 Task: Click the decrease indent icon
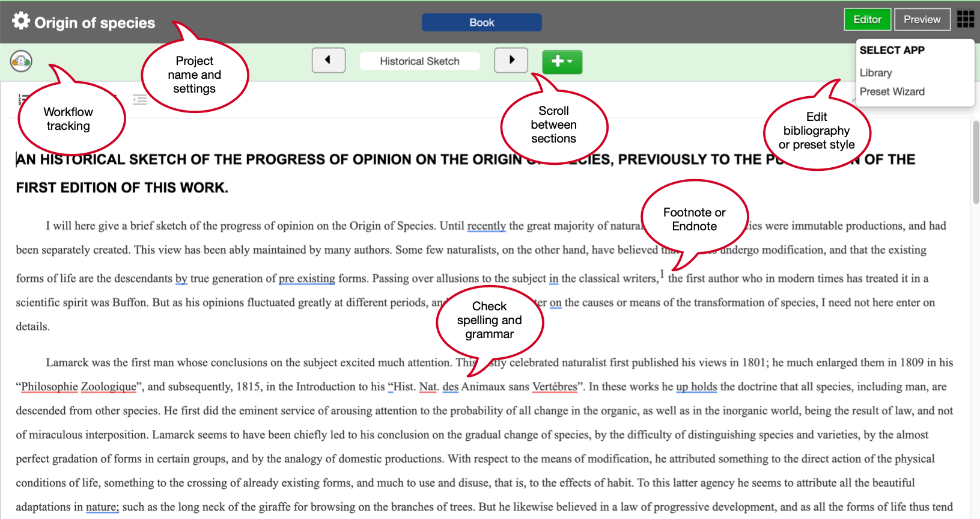[140, 100]
